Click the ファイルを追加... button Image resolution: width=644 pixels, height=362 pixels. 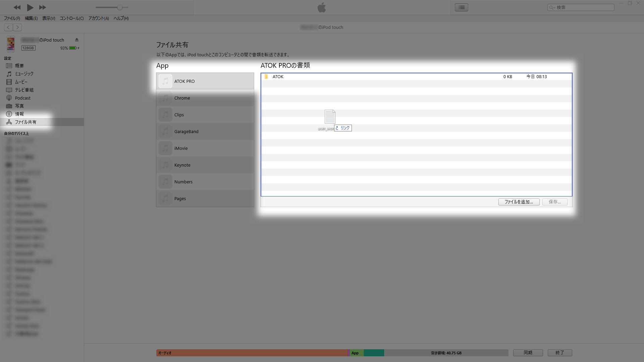[519, 202]
